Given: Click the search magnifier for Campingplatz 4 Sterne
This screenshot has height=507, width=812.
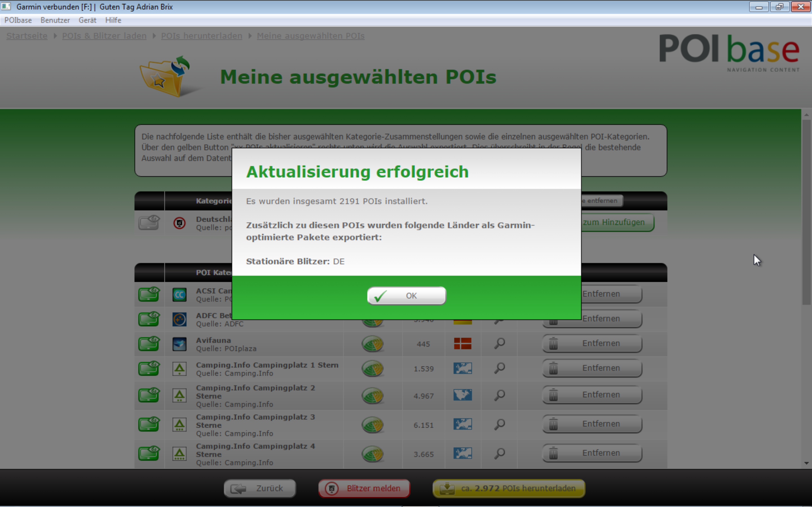Looking at the screenshot, I should click(499, 453).
